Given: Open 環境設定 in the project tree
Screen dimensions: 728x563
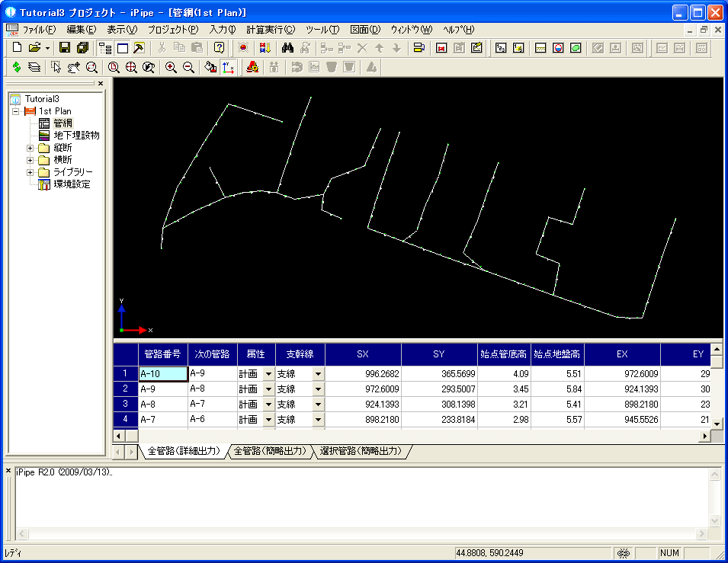Looking at the screenshot, I should (72, 184).
